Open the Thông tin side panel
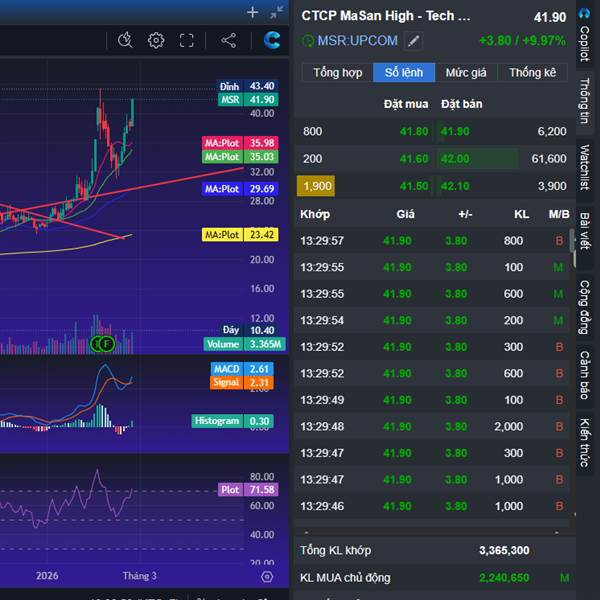The width and height of the screenshot is (600, 600). 584,101
